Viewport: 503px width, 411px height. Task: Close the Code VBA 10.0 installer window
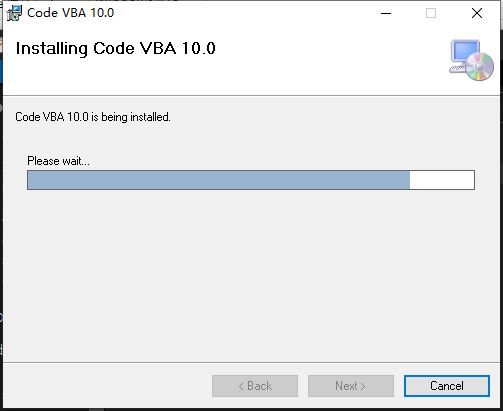coord(477,13)
